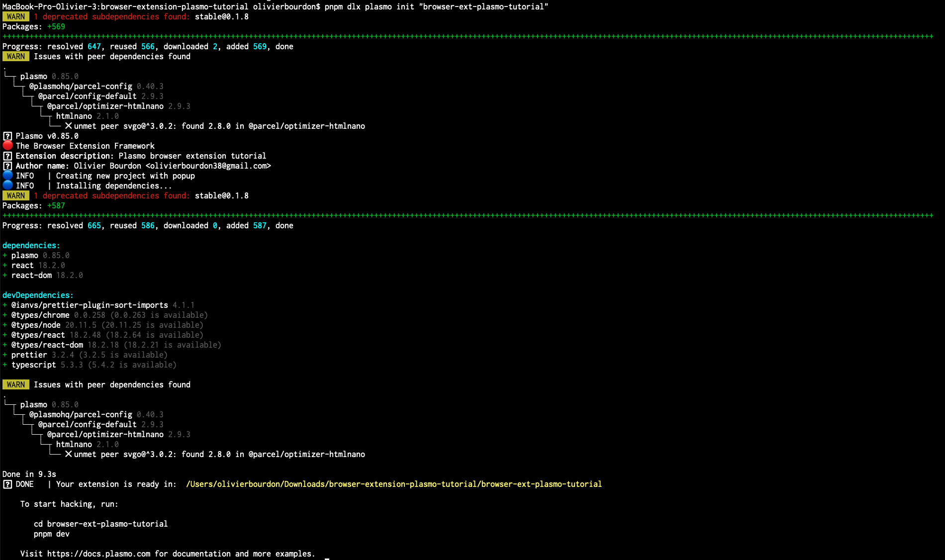Click the 'react 18.2.0' line

coord(34,265)
